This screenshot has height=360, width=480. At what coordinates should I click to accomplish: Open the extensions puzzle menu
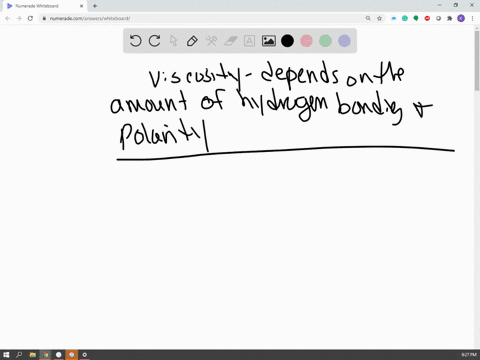coord(450,18)
